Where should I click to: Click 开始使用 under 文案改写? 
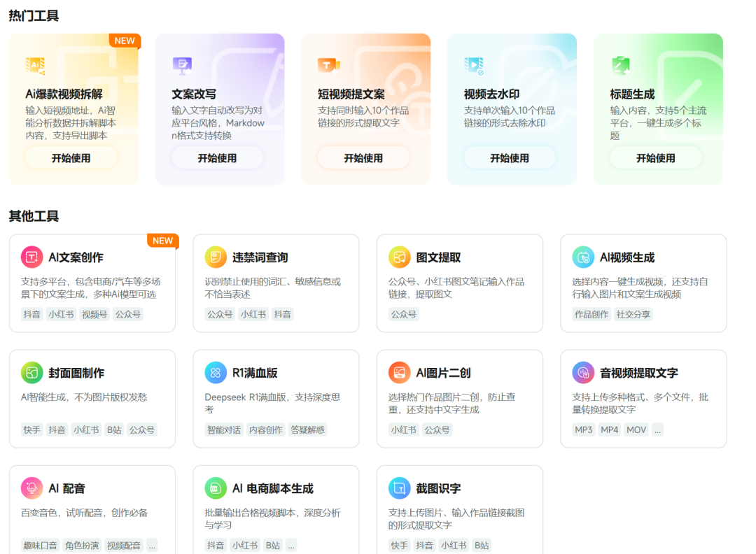(x=218, y=158)
